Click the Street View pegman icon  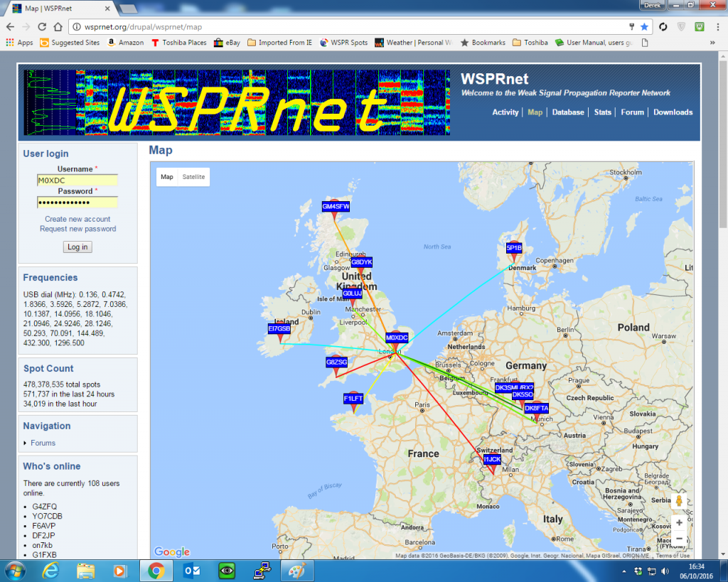coord(679,501)
